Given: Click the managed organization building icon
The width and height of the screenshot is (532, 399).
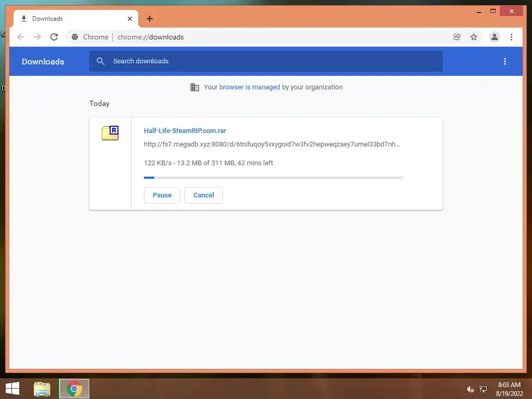Looking at the screenshot, I should (x=195, y=87).
